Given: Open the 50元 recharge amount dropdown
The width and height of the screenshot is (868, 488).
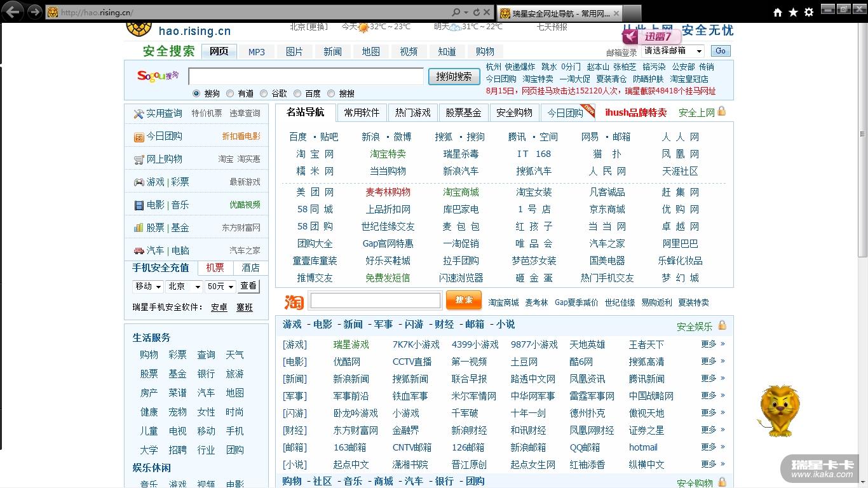Looking at the screenshot, I should pyautogui.click(x=220, y=287).
